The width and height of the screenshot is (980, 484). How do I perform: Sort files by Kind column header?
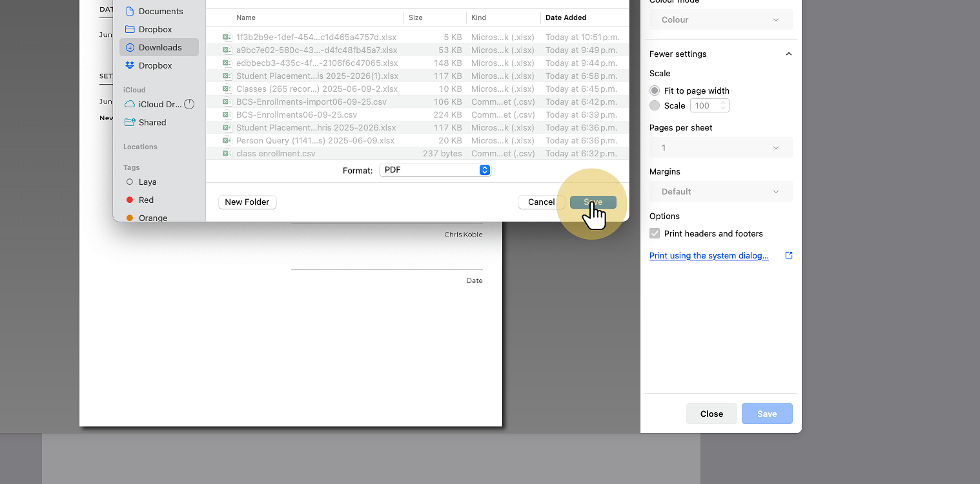pyautogui.click(x=479, y=17)
